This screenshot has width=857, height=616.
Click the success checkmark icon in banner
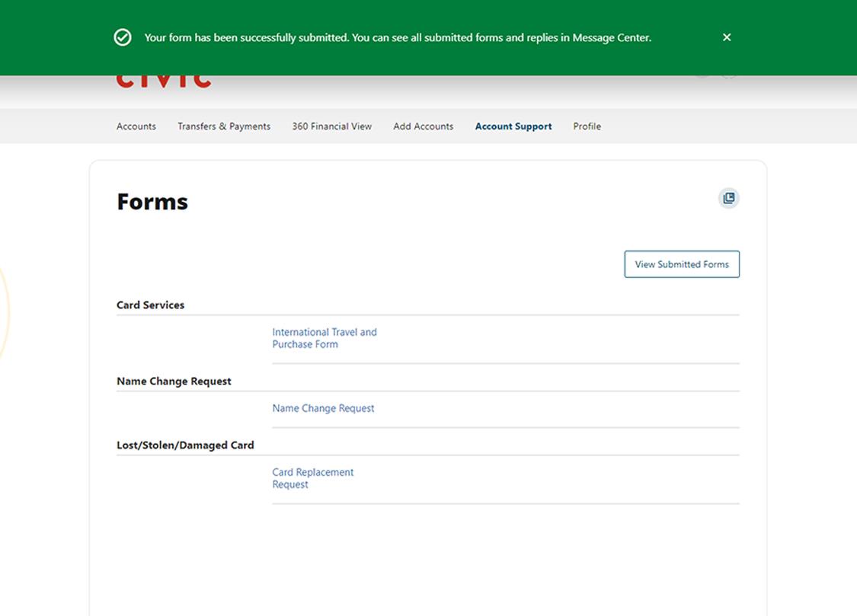click(x=123, y=37)
